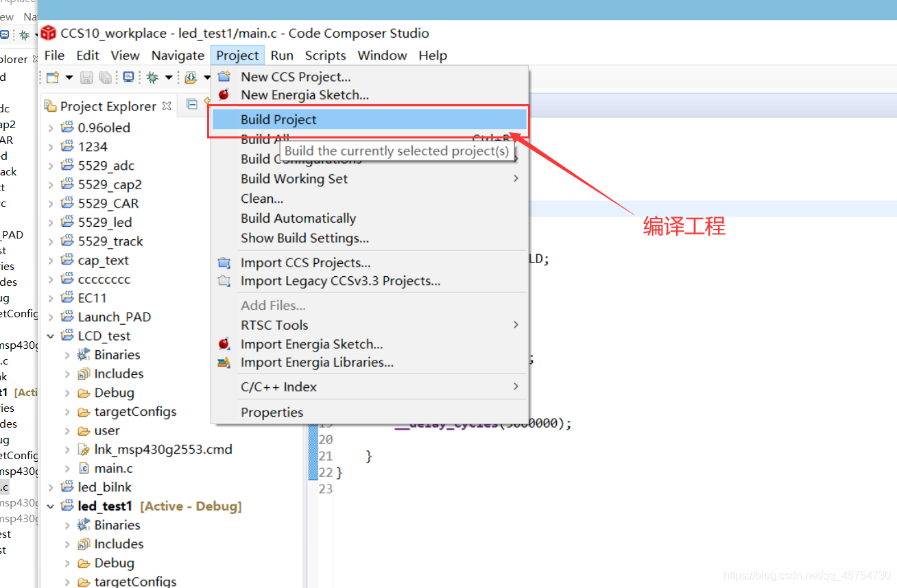
Task: Toggle Build Automatically option
Action: click(x=370, y=219)
